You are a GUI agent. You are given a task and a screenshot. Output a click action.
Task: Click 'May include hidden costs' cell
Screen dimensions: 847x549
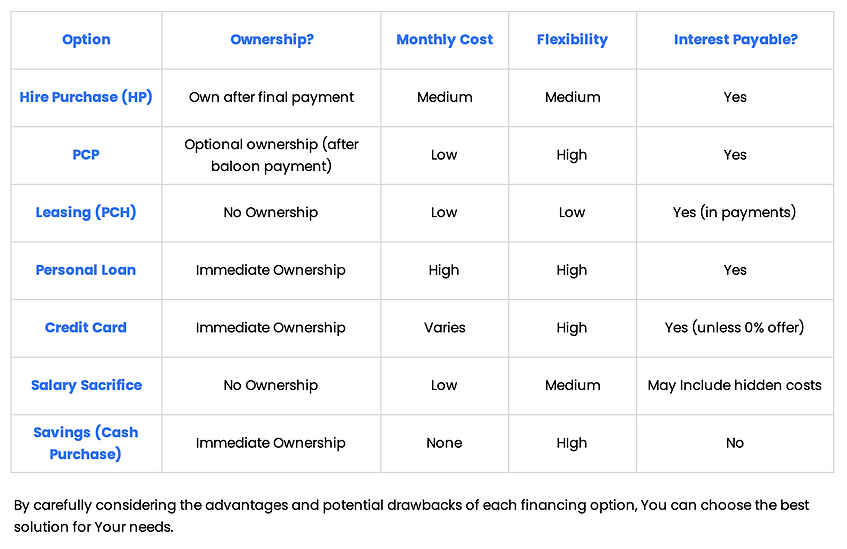[735, 385]
